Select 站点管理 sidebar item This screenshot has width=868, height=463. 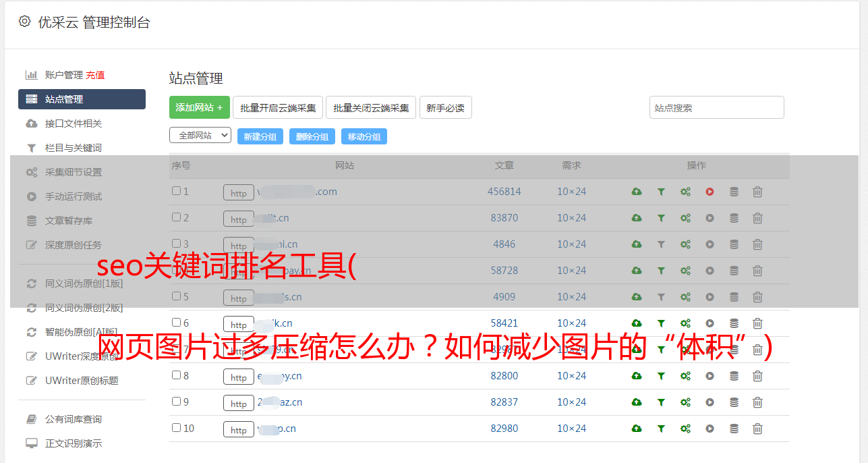(82, 99)
